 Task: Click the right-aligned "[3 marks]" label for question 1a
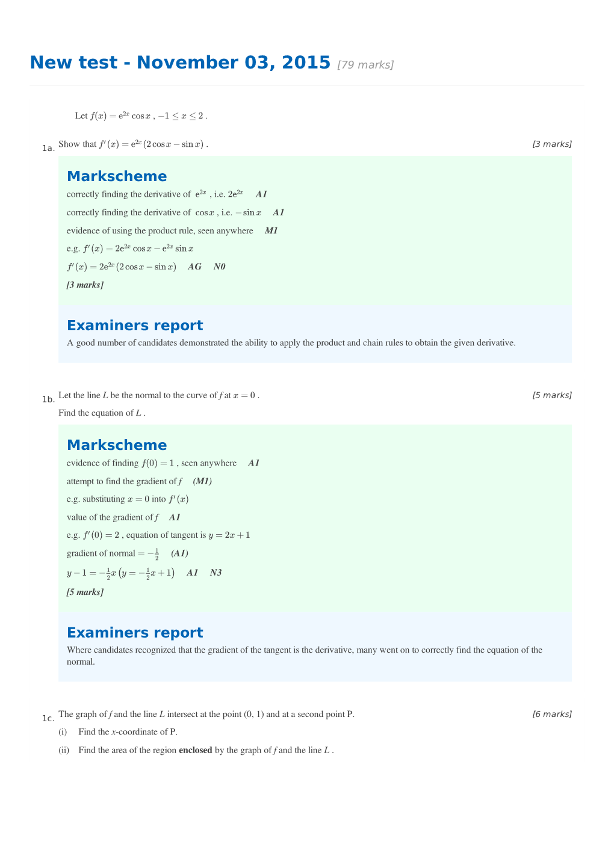[551, 144]
